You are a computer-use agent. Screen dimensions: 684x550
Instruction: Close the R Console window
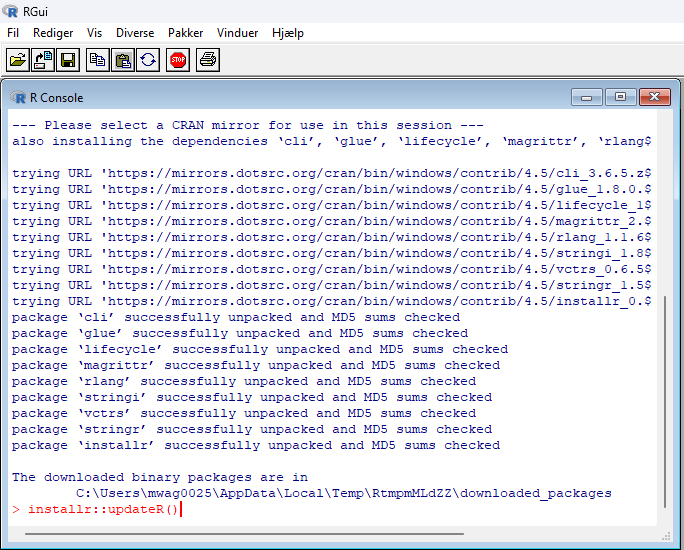pos(654,97)
